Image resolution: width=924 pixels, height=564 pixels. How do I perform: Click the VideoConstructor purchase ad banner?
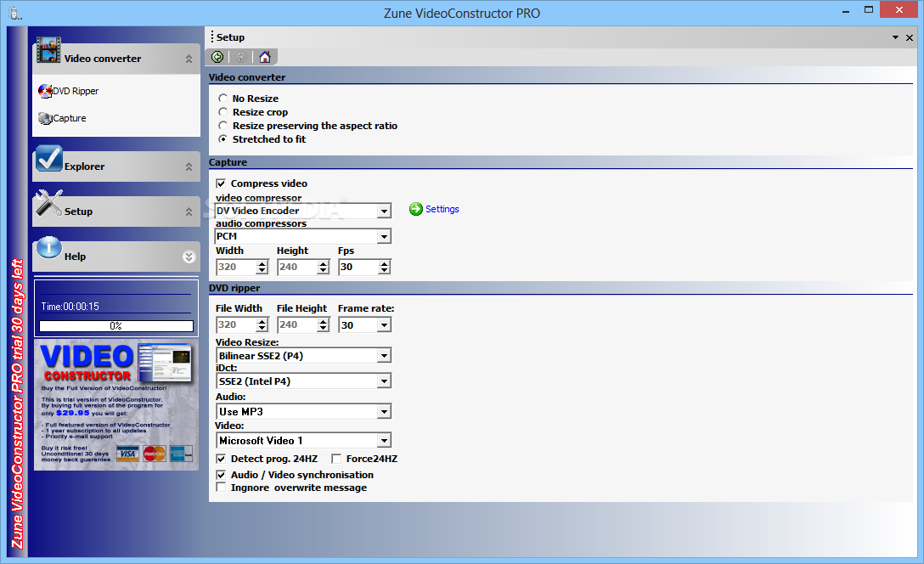(x=116, y=405)
